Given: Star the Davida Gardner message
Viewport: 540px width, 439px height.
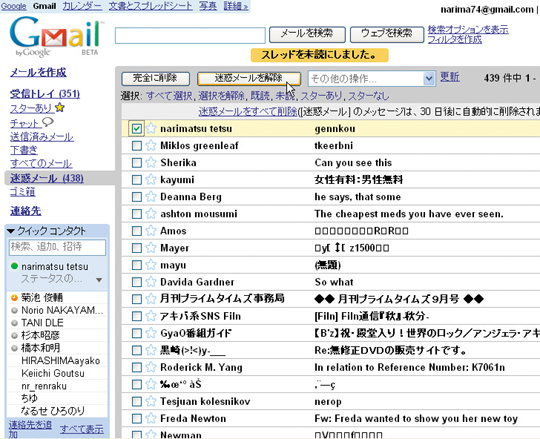Looking at the screenshot, I should [151, 282].
